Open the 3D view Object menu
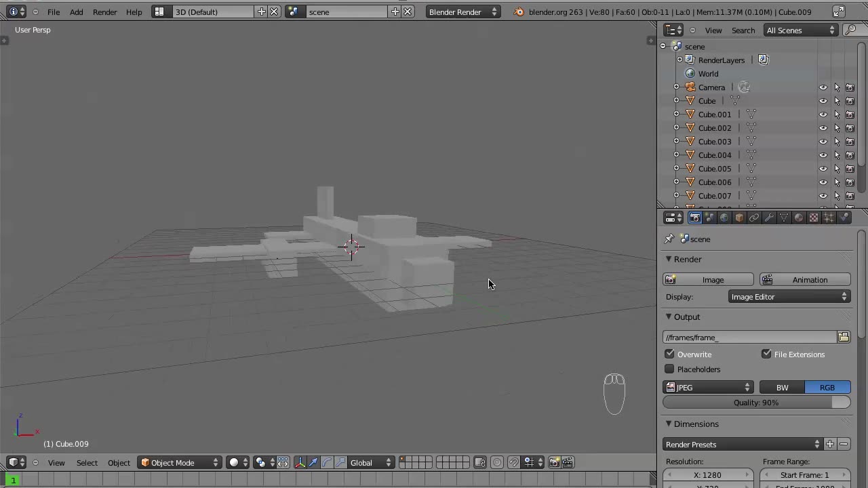Viewport: 868px width, 488px height. [119, 462]
